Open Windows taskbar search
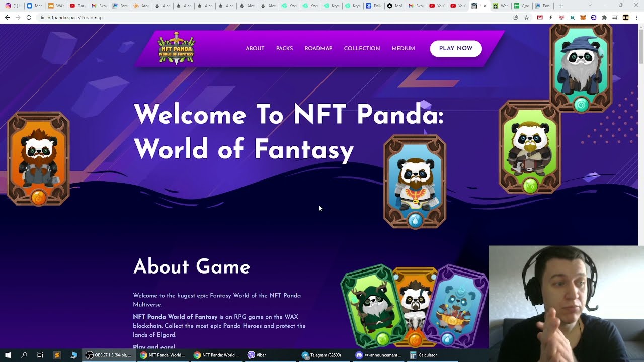Screen dimensions: 644x362 point(24,355)
